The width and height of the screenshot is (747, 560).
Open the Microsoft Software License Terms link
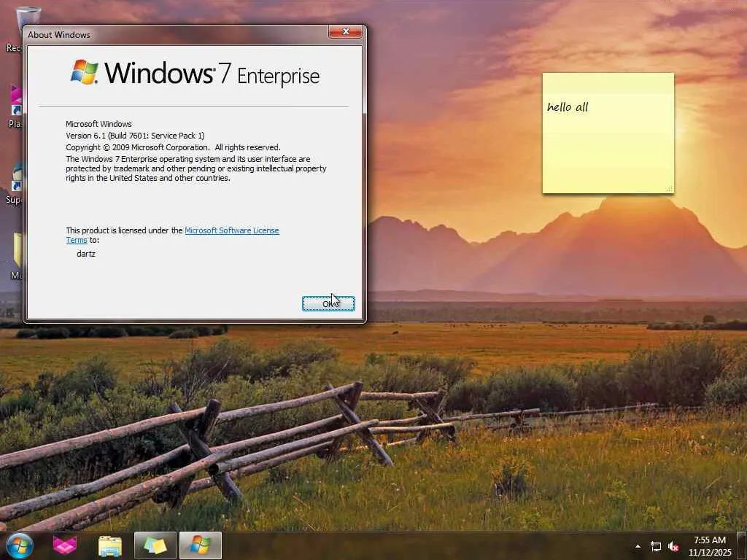tap(231, 230)
